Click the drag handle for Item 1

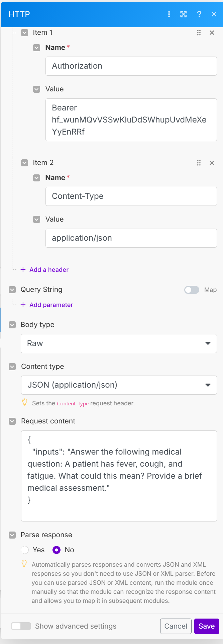pyautogui.click(x=199, y=33)
